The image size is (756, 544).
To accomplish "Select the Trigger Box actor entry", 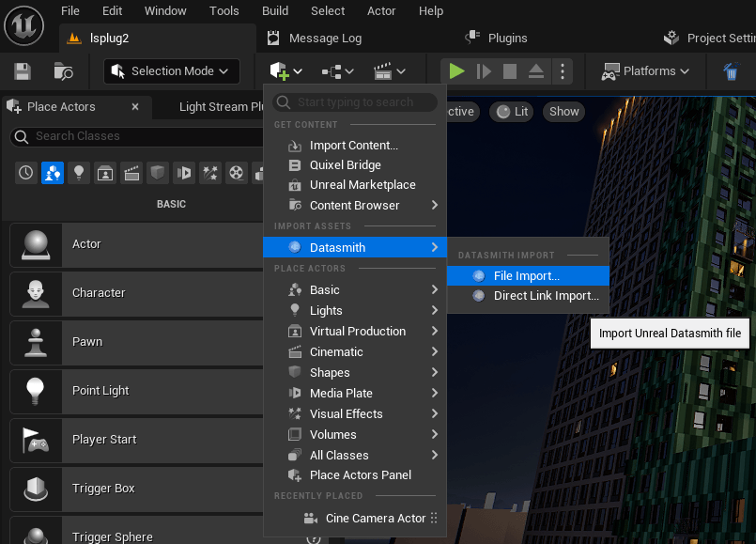I will [136, 489].
